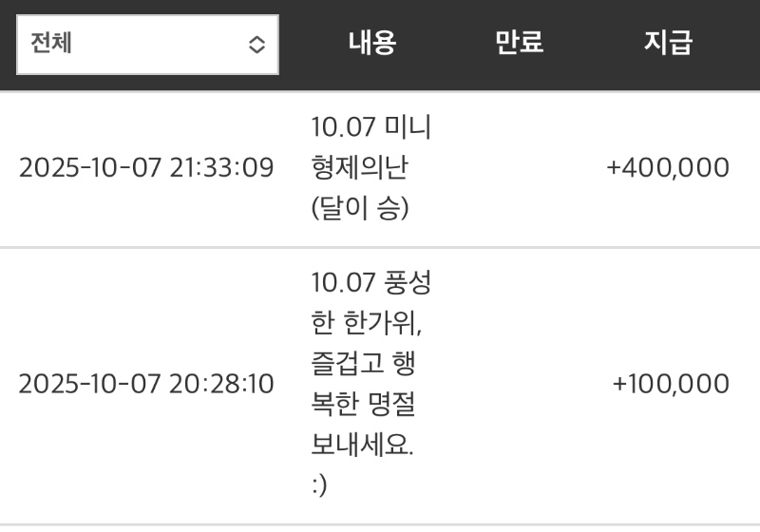
Task: Select the 내용 column header
Action: tap(371, 43)
